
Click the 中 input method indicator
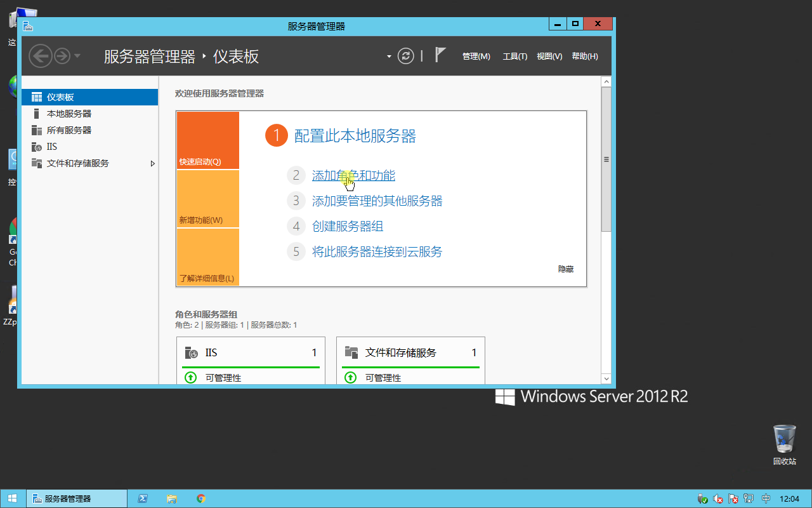(x=766, y=498)
